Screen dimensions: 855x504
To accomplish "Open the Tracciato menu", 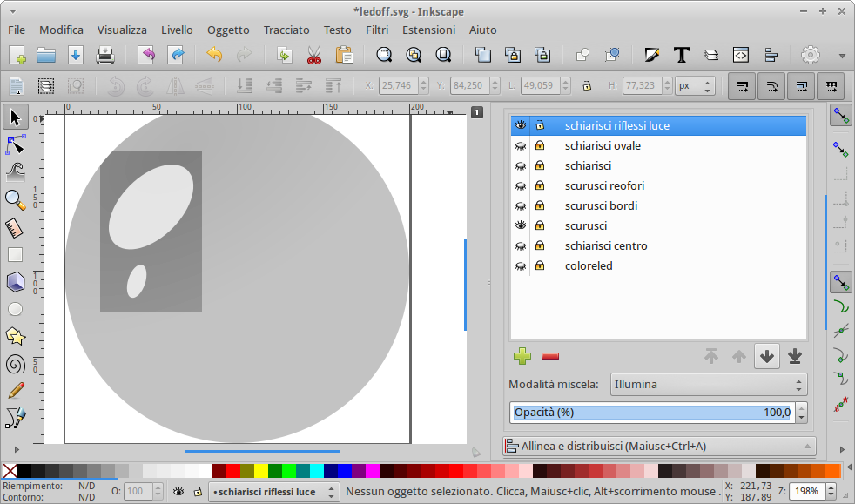I will tap(286, 30).
